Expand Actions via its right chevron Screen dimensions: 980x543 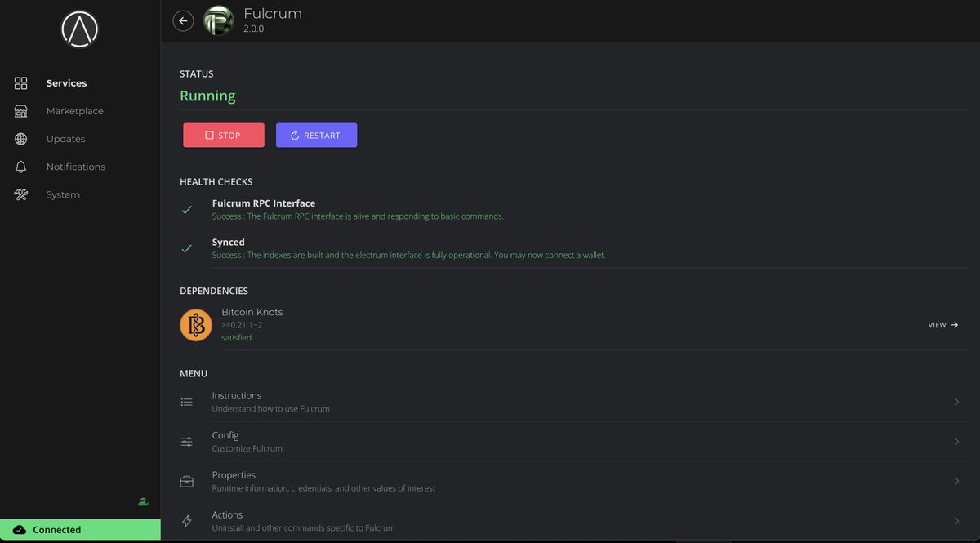956,521
